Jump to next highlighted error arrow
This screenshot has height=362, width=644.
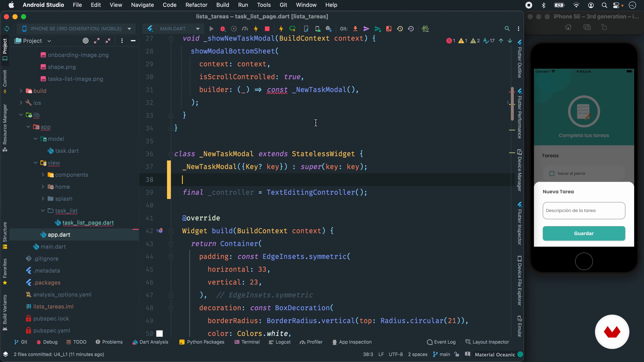[510, 41]
